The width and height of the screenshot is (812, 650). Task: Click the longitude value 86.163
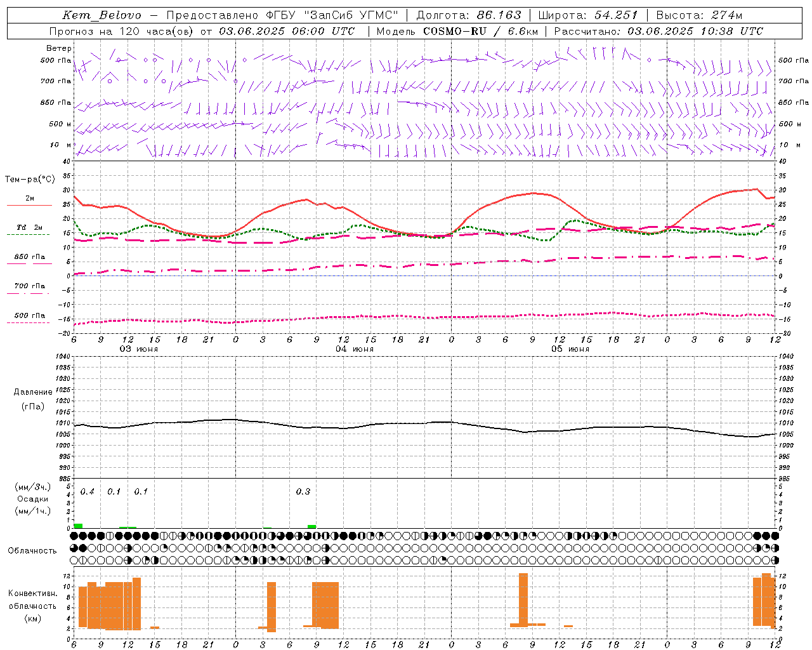(499, 15)
